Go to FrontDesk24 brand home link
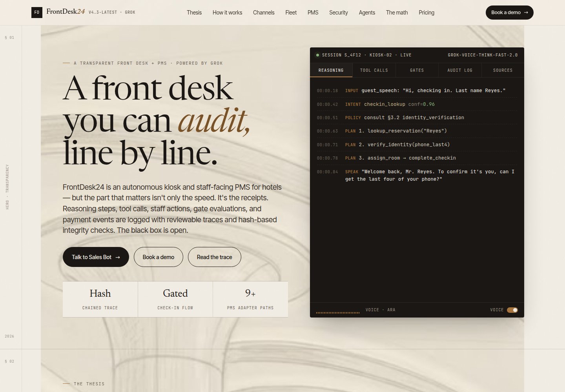This screenshot has width=565, height=392. tap(66, 12)
